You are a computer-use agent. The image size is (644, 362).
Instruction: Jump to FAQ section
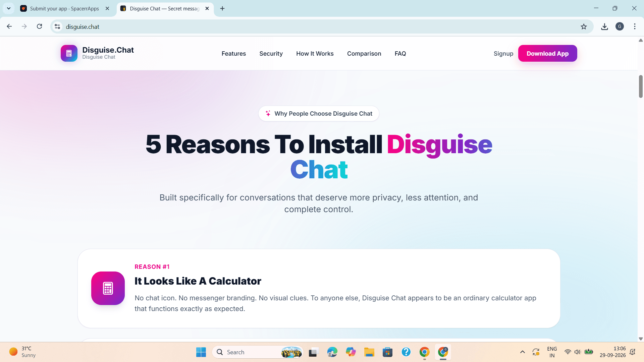(x=400, y=54)
